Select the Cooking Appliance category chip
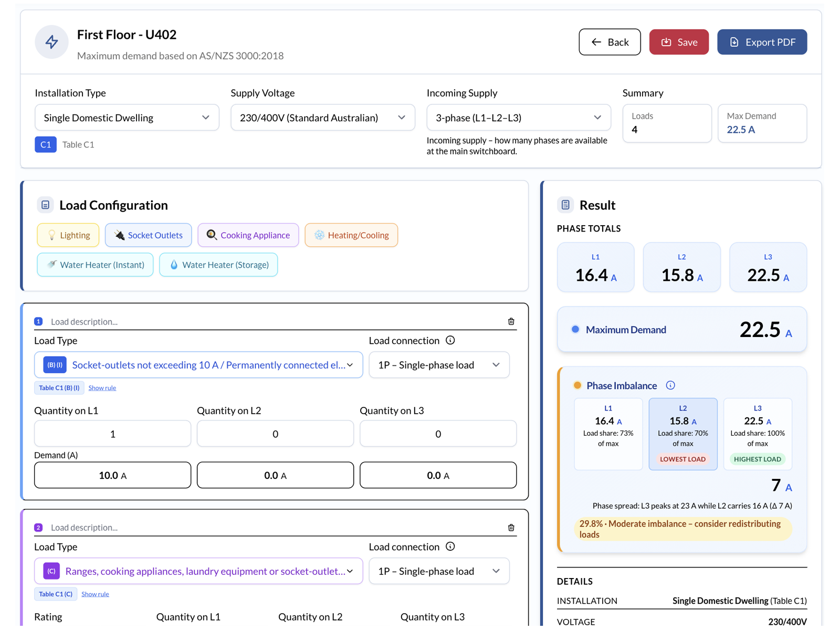The image size is (840, 630). pyautogui.click(x=248, y=235)
